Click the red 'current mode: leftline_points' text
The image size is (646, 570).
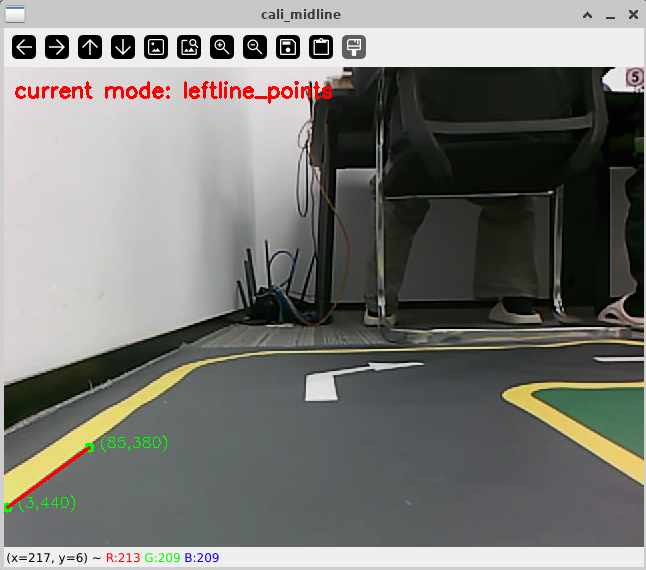coord(173,92)
